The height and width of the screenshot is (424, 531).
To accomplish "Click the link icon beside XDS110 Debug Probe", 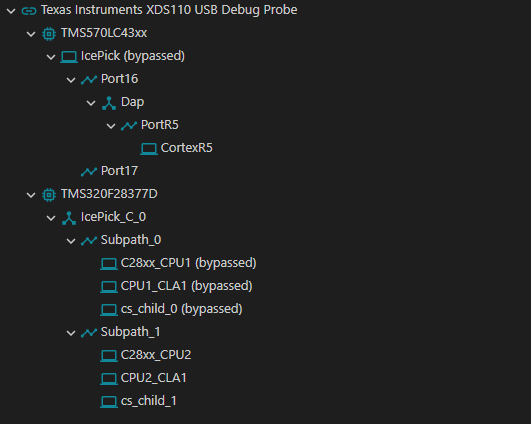I will coord(29,11).
